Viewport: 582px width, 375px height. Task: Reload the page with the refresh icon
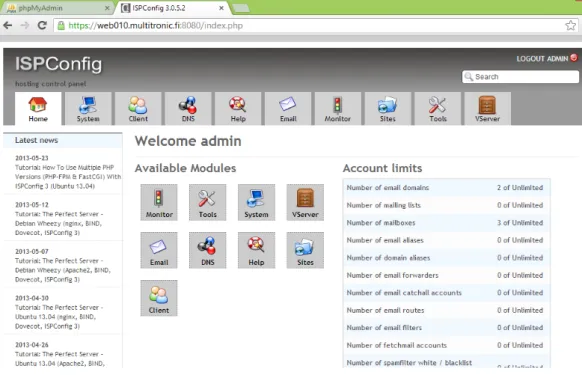[42, 25]
